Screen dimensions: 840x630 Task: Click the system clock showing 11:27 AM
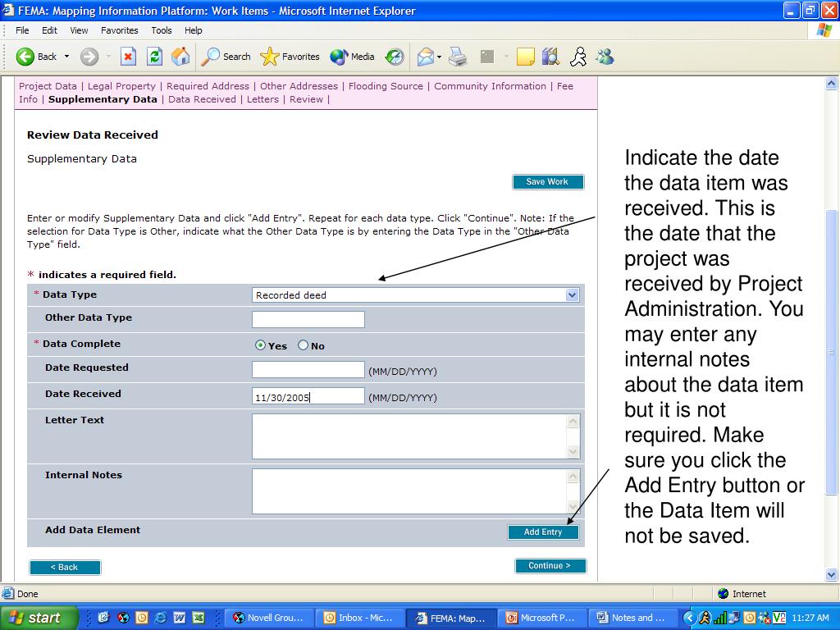(x=810, y=619)
